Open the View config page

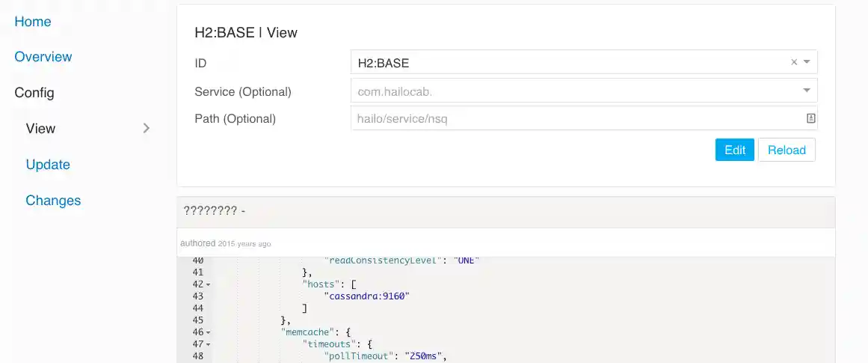40,129
